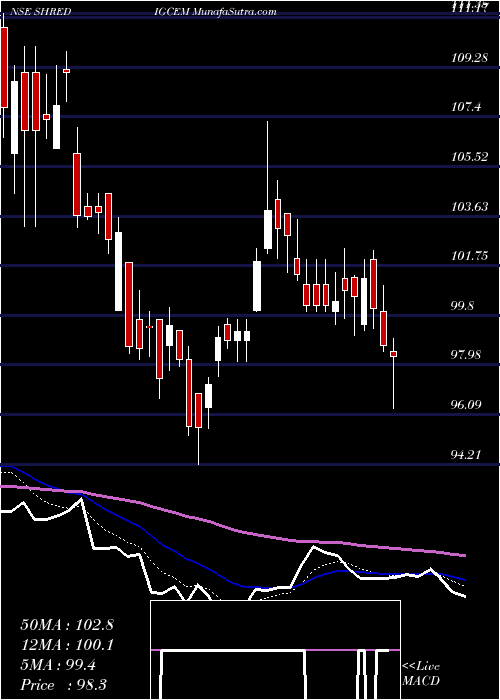Screen dimensions: 500x700
Task: Select the 105.52 price axis label
Action: coord(469,157)
